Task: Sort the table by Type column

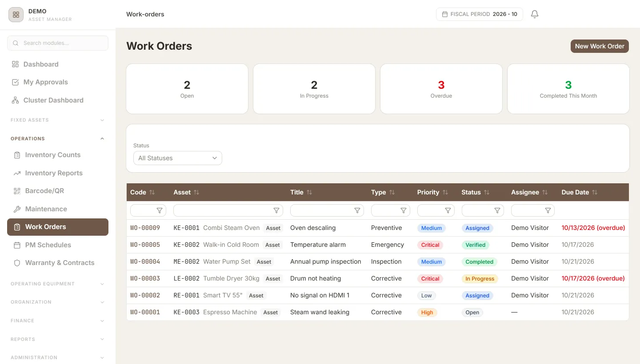Action: tap(392, 192)
